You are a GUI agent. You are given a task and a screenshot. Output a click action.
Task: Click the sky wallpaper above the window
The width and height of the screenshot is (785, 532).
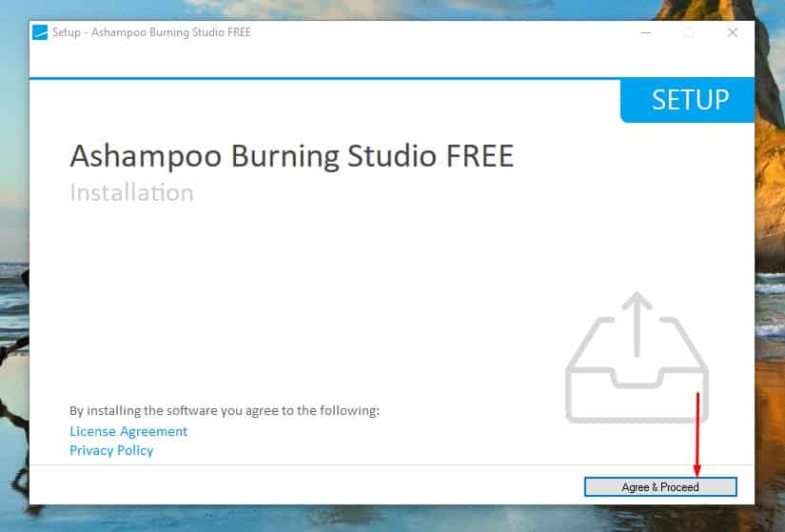pos(381,8)
